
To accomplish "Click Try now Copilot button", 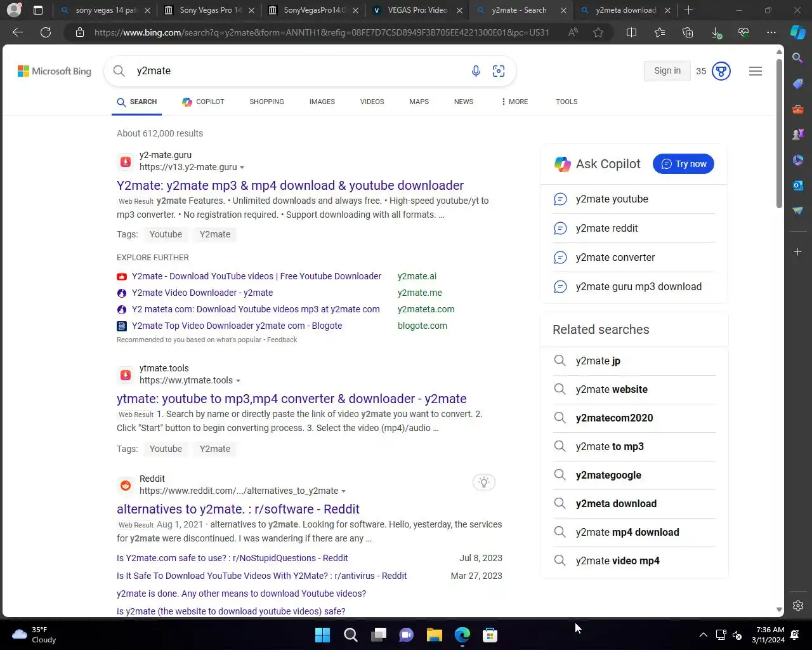I will pyautogui.click(x=683, y=164).
